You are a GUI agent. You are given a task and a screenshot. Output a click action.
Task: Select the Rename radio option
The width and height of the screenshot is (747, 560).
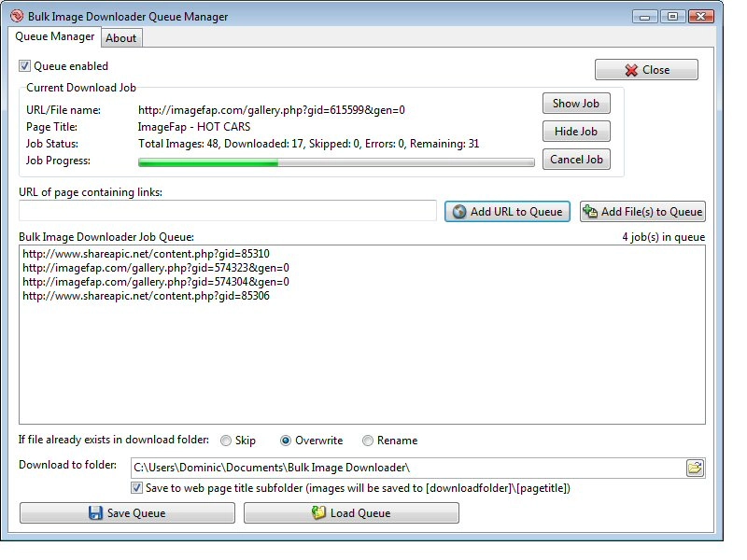click(367, 441)
